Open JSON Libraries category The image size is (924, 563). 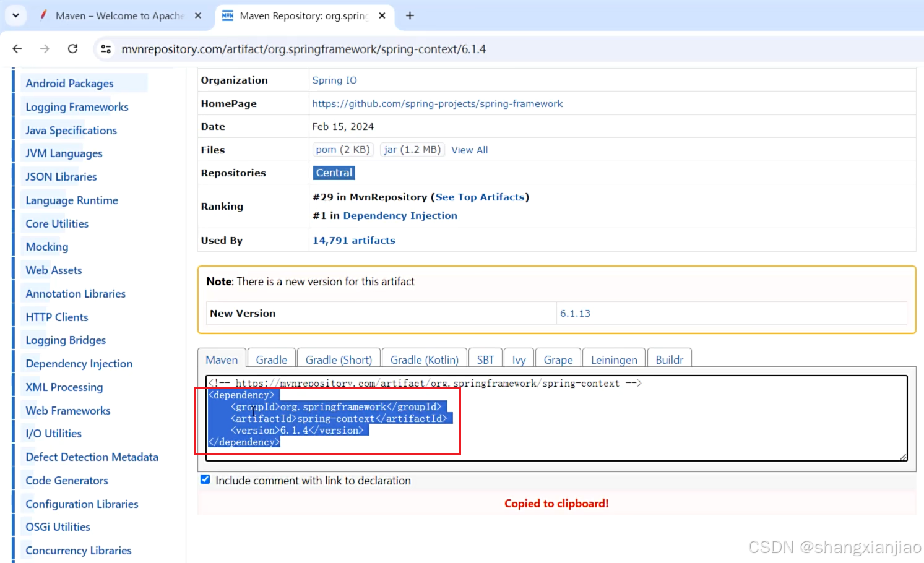(61, 177)
